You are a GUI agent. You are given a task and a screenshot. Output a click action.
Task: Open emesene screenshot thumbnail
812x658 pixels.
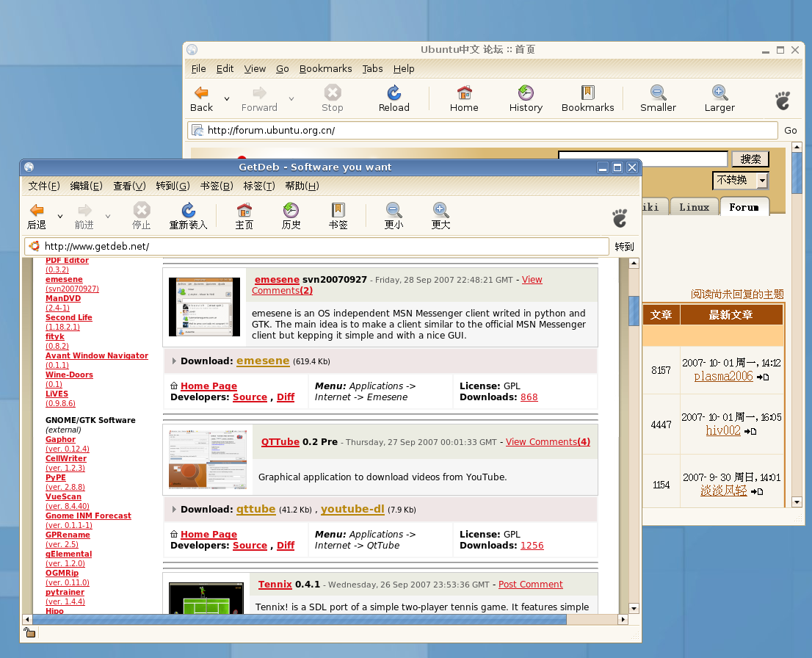click(x=204, y=307)
